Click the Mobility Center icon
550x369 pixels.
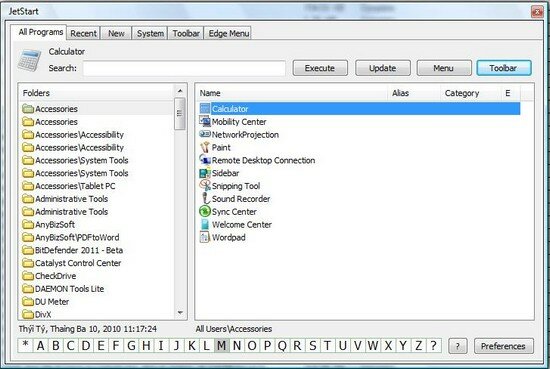204,121
